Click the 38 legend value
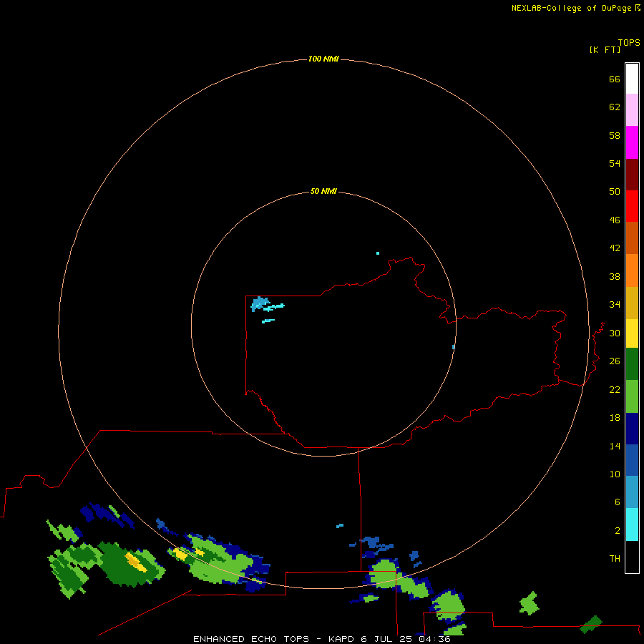This screenshot has height=644, width=644. pos(615,276)
